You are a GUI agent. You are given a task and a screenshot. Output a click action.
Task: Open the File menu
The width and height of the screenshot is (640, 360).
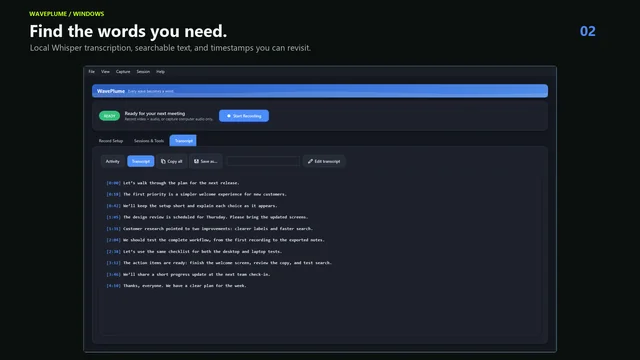91,71
